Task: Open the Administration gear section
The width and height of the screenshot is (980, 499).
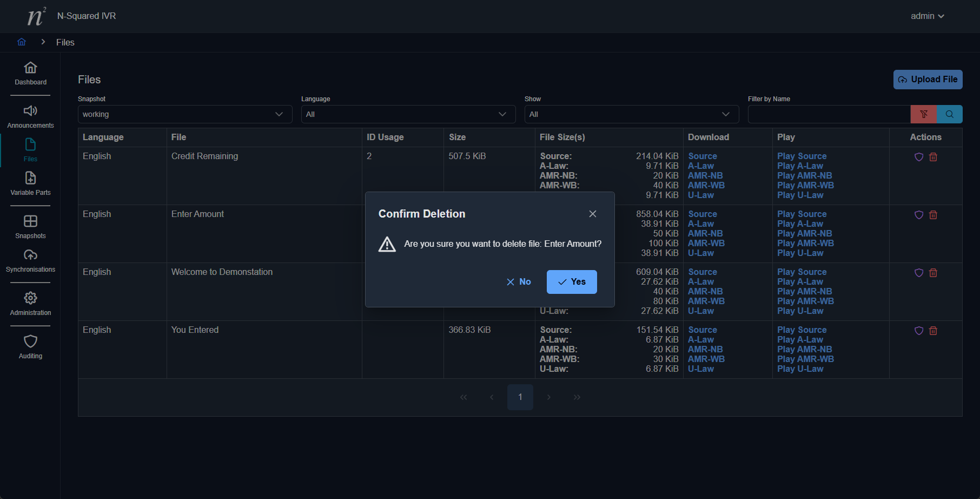Action: [x=30, y=304]
